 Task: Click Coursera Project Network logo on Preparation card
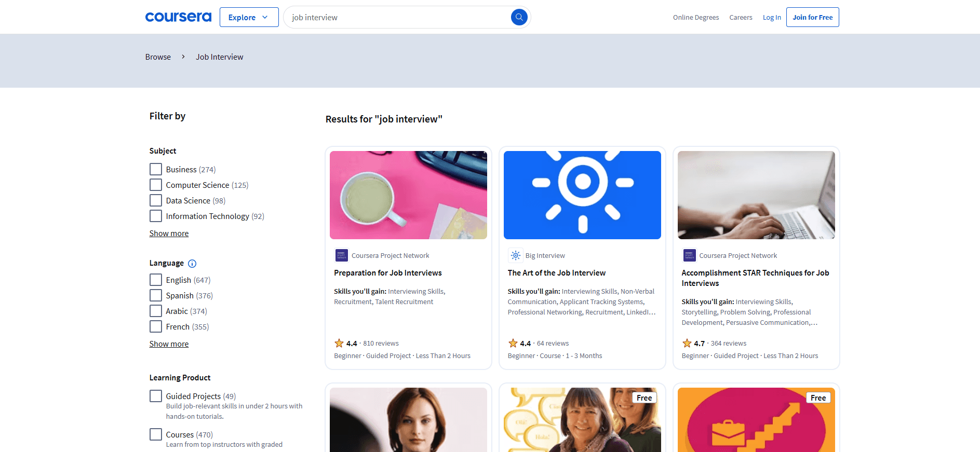342,255
